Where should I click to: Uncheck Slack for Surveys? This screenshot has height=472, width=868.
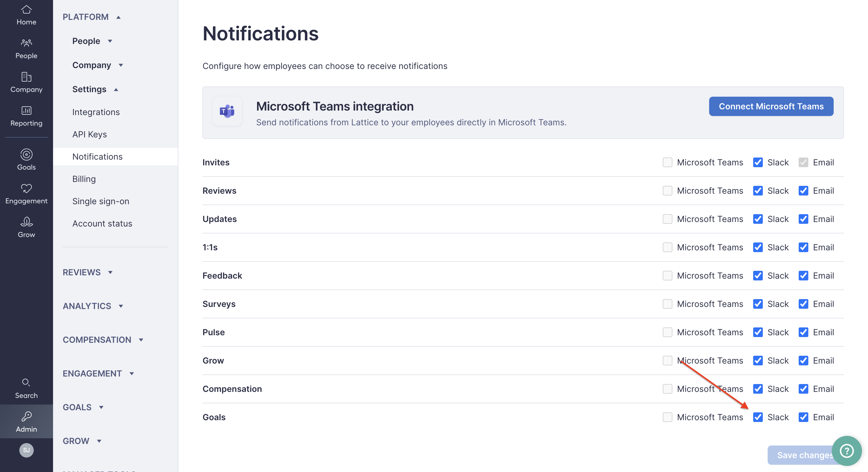pos(757,304)
